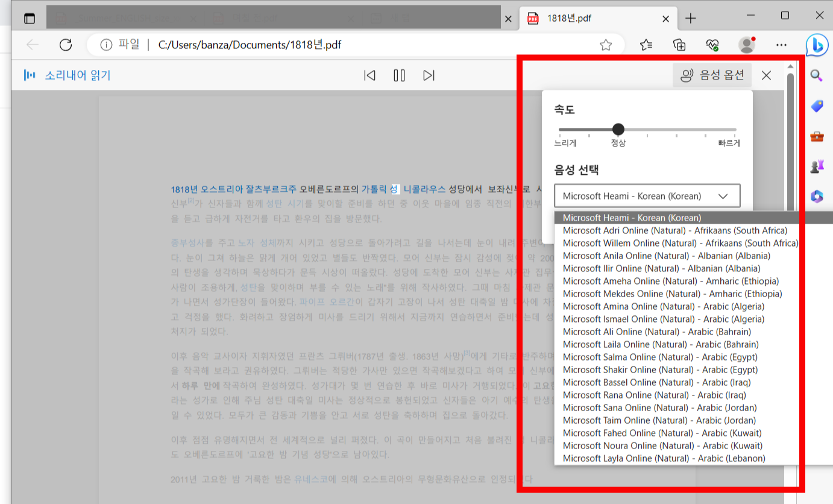The width and height of the screenshot is (833, 504).
Task: Expand Microsoft Heami voice dropdown
Action: click(x=647, y=196)
